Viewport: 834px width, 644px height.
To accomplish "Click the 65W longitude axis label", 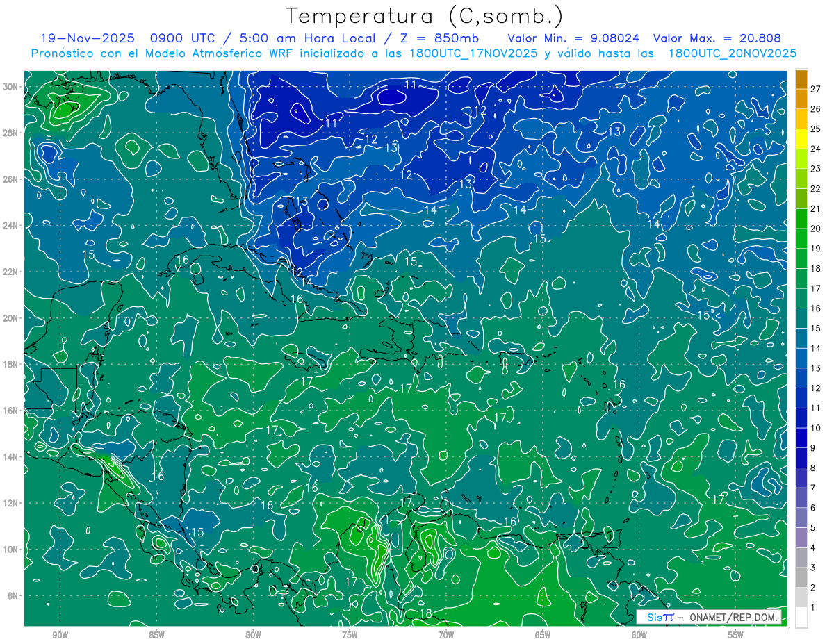I will pyautogui.click(x=543, y=635).
